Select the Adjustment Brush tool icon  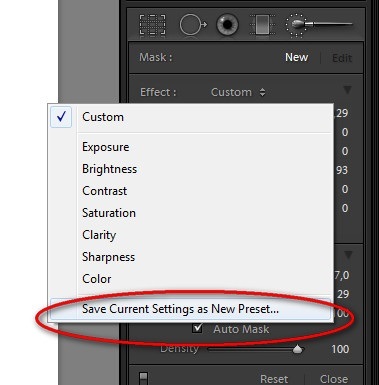click(x=319, y=25)
